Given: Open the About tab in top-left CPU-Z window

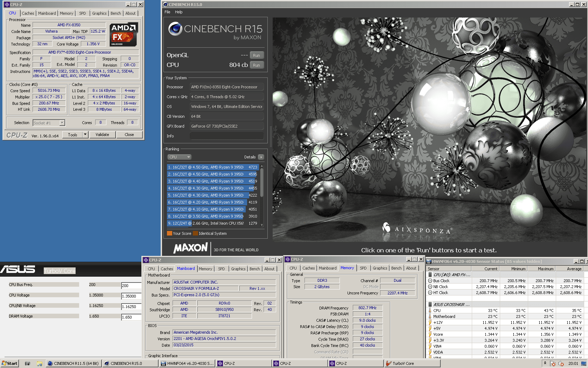Looking at the screenshot, I should tap(131, 13).
